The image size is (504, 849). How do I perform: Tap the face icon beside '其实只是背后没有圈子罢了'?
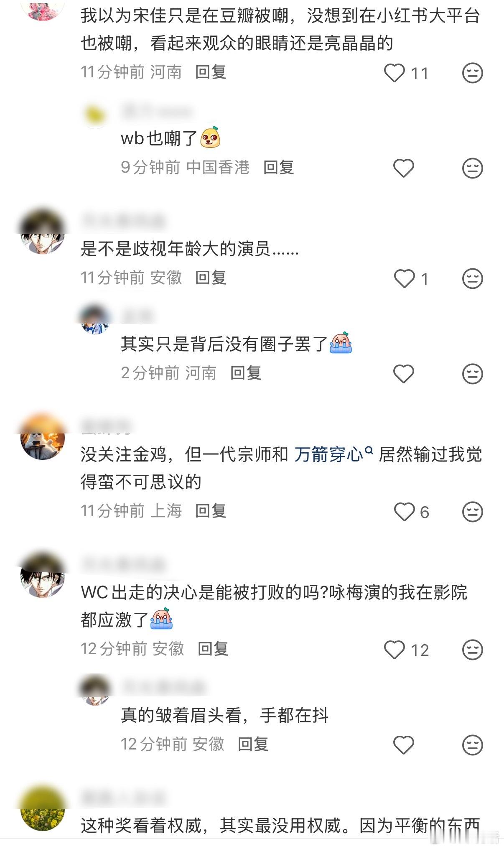[x=472, y=374]
